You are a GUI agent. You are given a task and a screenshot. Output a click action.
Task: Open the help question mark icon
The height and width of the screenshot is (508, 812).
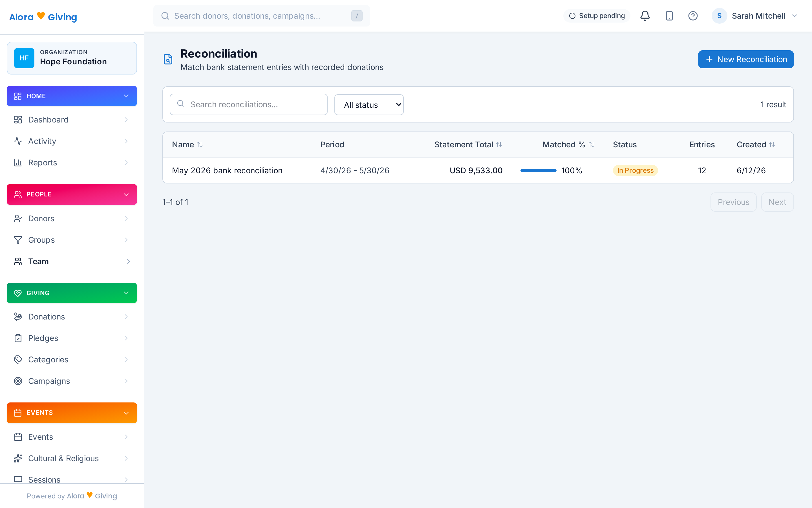click(x=693, y=16)
